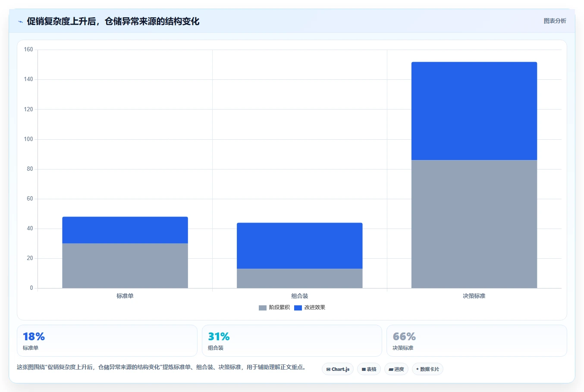Select the 66% 决策标准 stat card
584x392 pixels.
click(x=477, y=341)
